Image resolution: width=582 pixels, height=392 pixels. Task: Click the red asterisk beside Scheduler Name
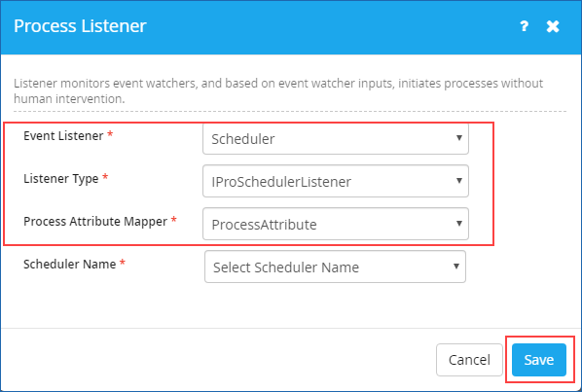point(123,263)
